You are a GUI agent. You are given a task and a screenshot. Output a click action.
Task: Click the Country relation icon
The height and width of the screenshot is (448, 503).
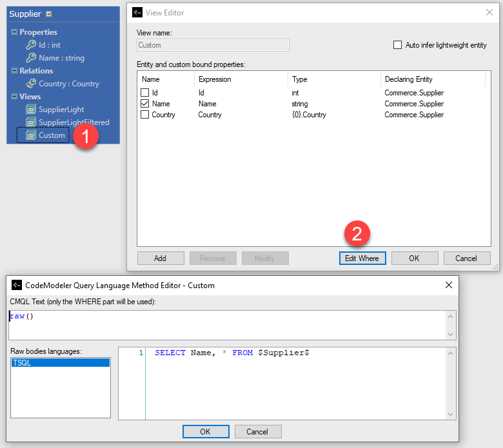pyautogui.click(x=31, y=84)
